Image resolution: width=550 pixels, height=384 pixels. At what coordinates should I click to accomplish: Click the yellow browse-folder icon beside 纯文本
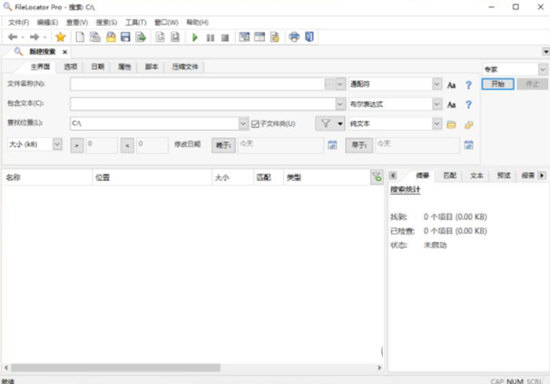(451, 124)
